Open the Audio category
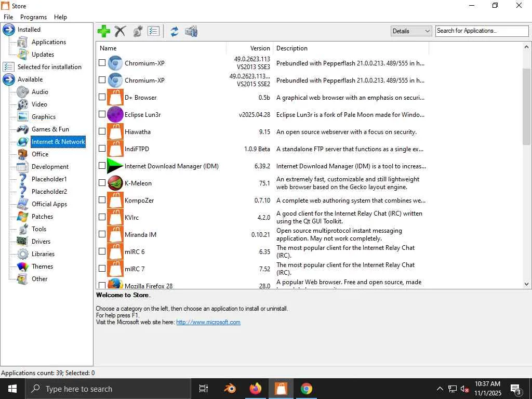The width and height of the screenshot is (532, 399). 39,92
